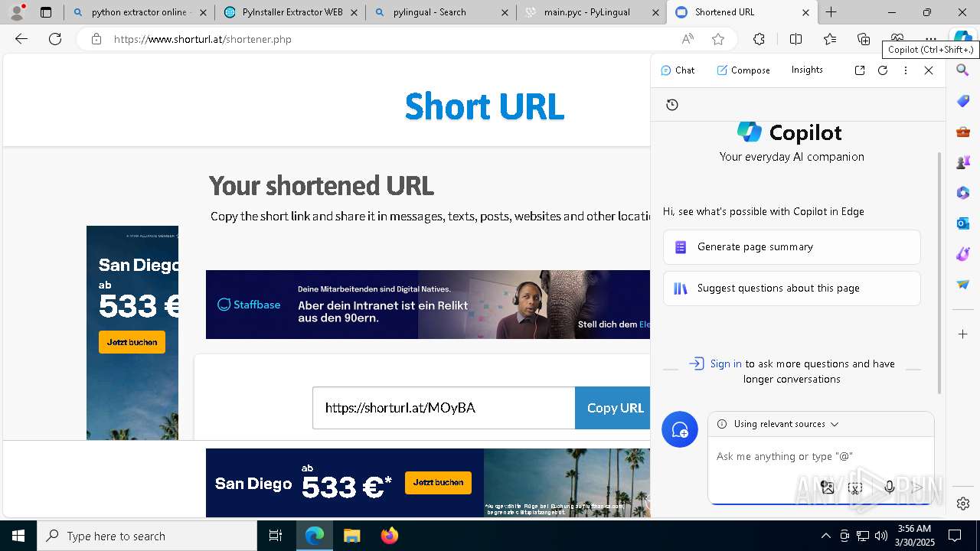The image size is (980, 551).
Task: Open Browser essentials heart icon
Action: click(897, 37)
